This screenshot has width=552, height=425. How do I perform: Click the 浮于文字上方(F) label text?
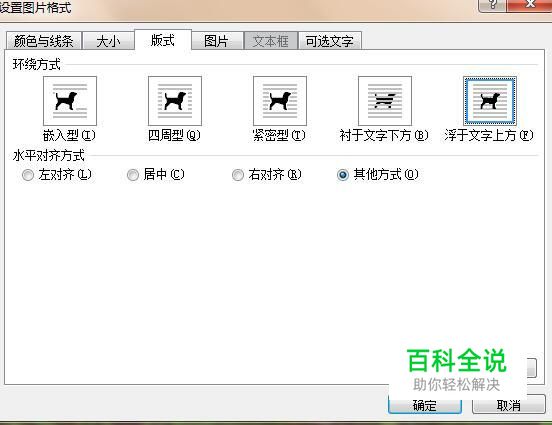[489, 135]
